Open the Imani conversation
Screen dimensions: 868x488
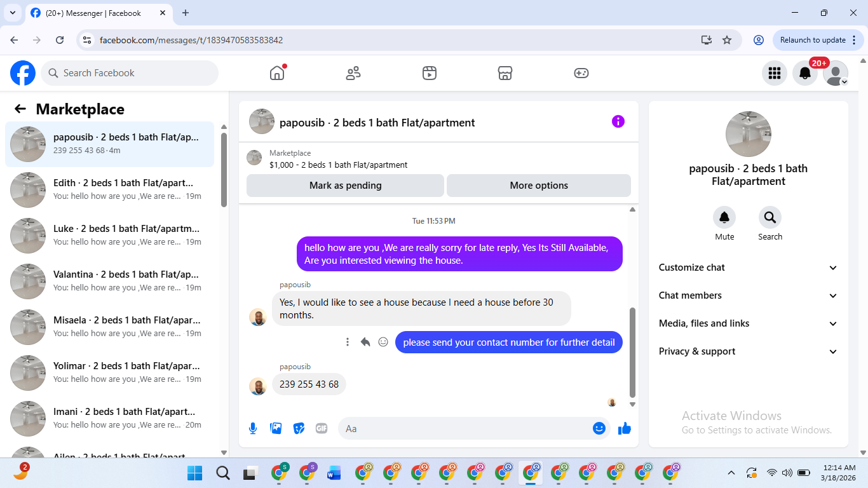tap(110, 419)
